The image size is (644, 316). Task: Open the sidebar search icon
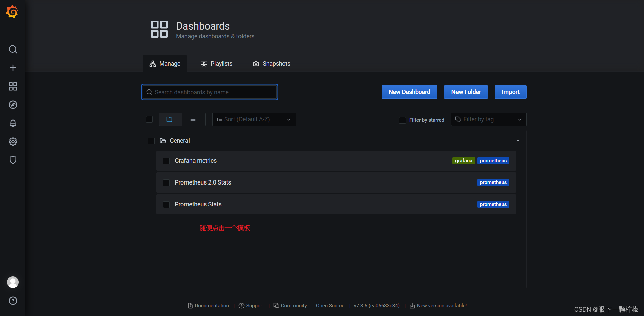[13, 49]
